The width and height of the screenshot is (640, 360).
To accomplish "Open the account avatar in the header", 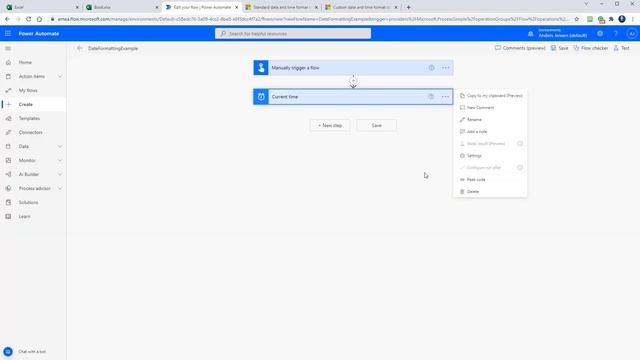I will pos(632,34).
